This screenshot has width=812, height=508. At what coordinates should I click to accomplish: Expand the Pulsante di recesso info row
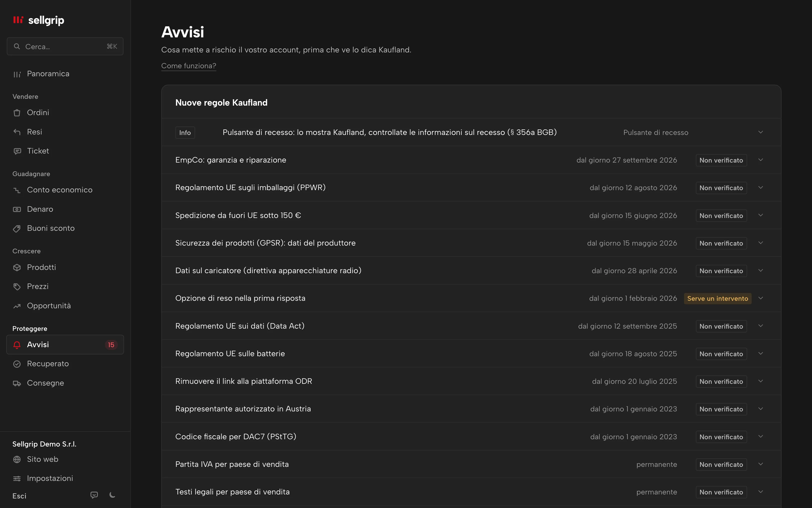click(x=471, y=132)
